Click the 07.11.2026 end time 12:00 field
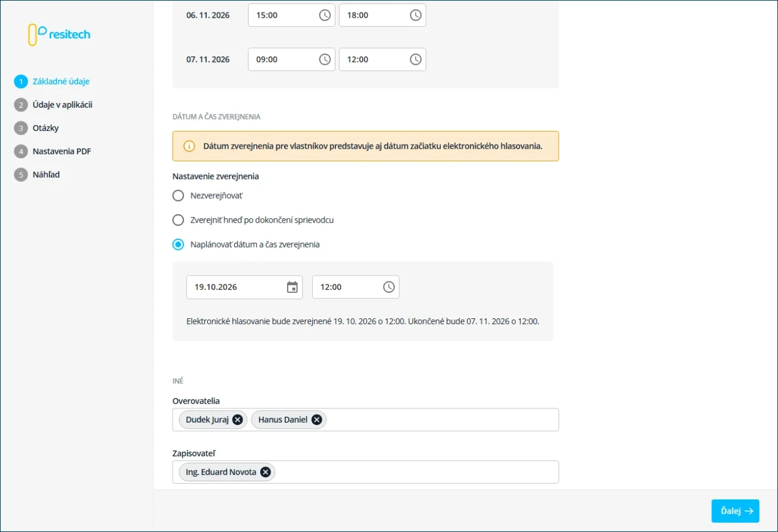The image size is (778, 532). (383, 59)
